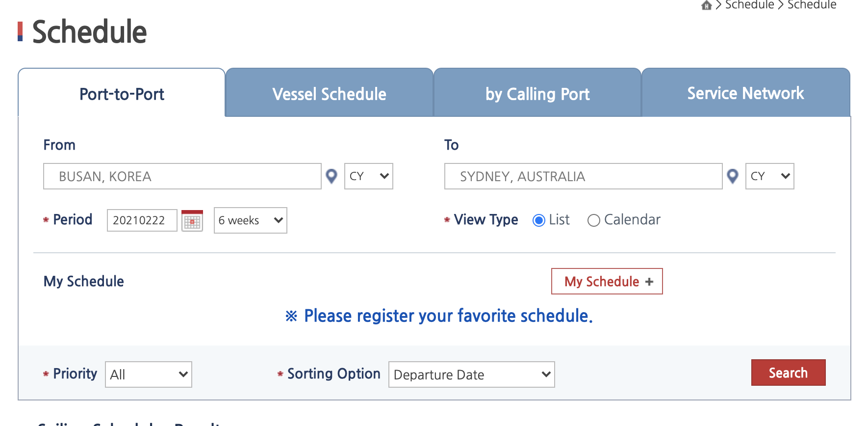Select the Port-to-Port tab

click(x=122, y=93)
